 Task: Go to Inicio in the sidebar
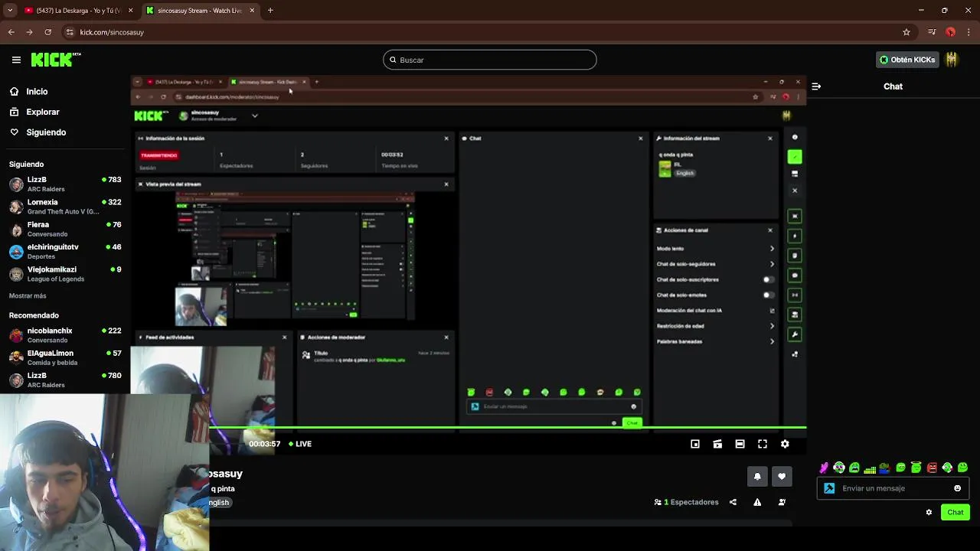point(37,91)
